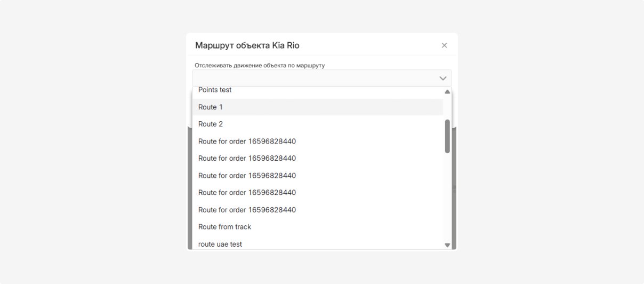Screen dimensions: 644x284
Task: Select the Points test option
Action: coord(215,90)
